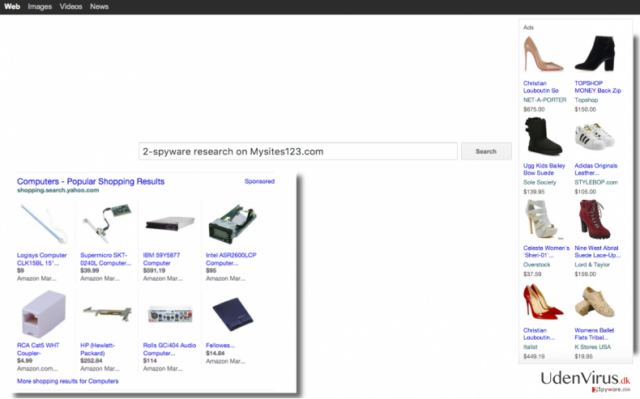Viewport: 640px width, 399px height.
Task: Open More shopping results for Computers
Action: point(68,381)
